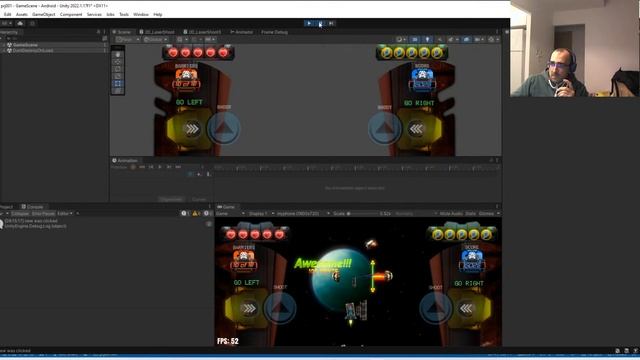Open the Game view resolution dropdown
Viewport: 640px width, 360px height.
pyautogui.click(x=303, y=213)
